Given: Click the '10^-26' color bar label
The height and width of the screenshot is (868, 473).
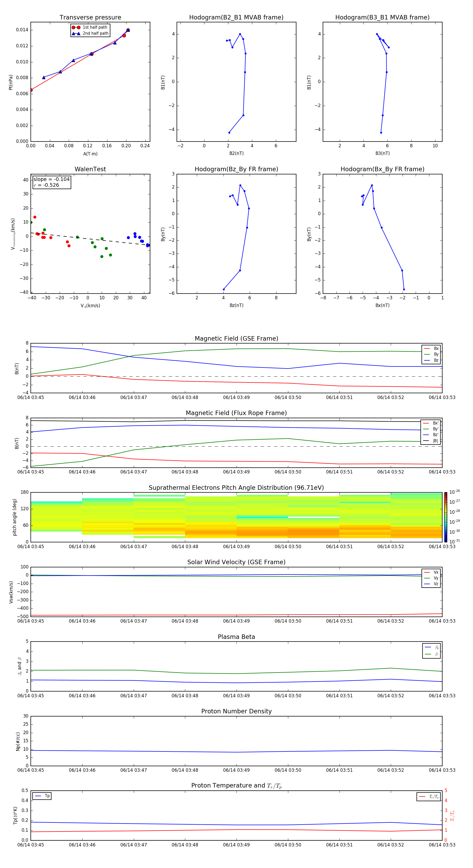Looking at the screenshot, I should click(455, 492).
